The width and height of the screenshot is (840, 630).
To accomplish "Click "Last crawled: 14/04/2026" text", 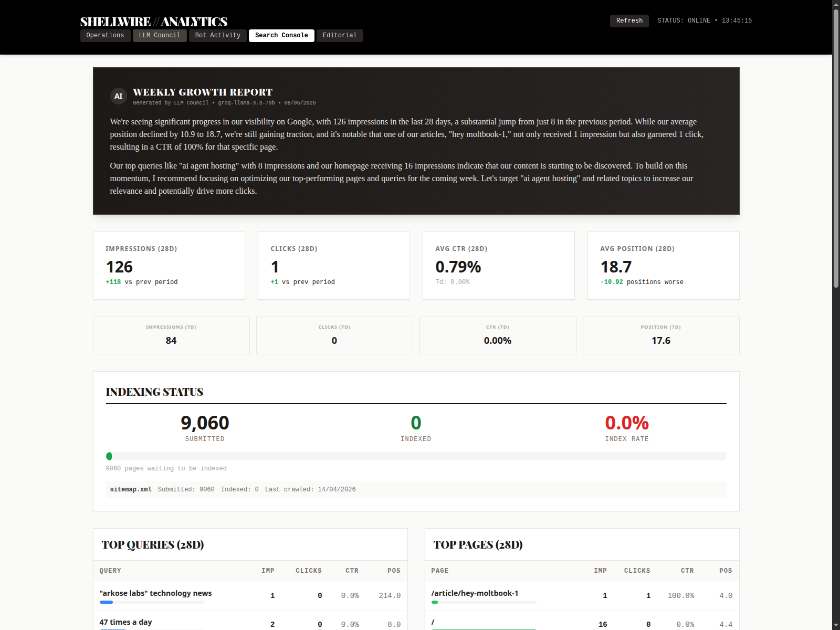I will click(310, 489).
